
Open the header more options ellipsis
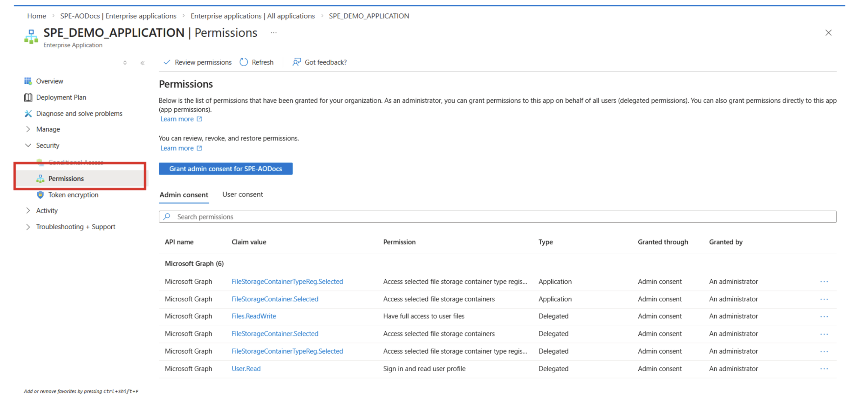274,33
